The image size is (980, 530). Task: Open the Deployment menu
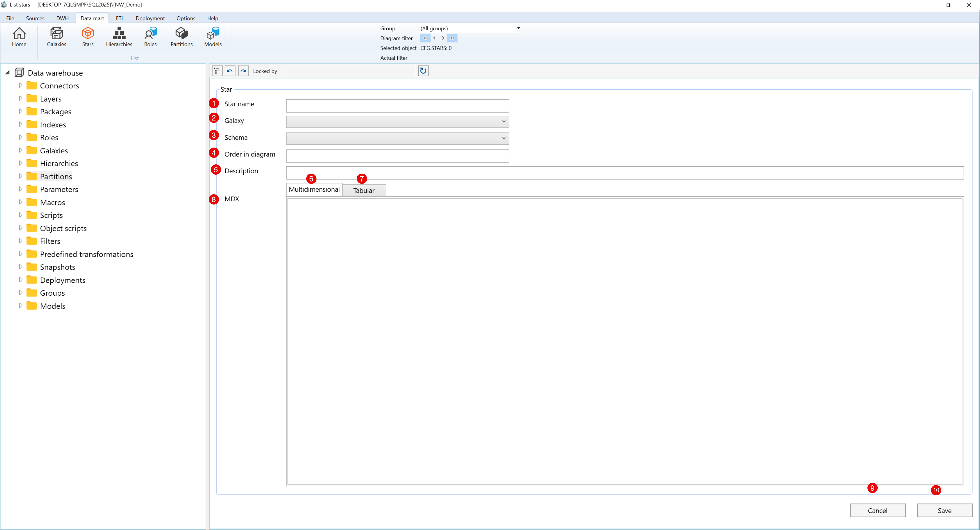click(150, 18)
